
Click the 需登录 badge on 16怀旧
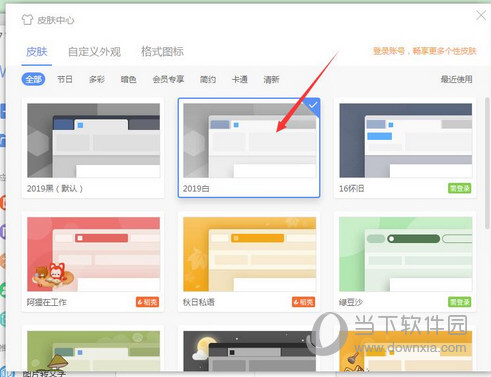460,188
